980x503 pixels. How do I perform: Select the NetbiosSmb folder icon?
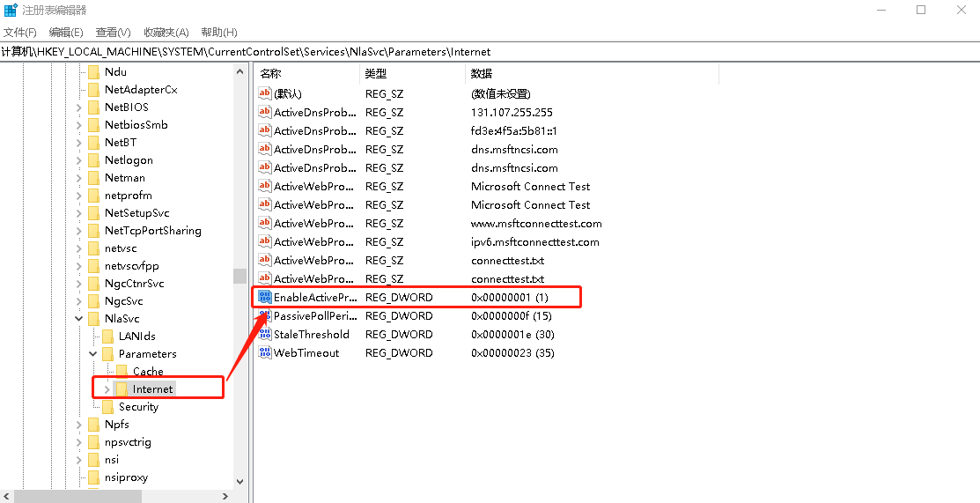[93, 124]
